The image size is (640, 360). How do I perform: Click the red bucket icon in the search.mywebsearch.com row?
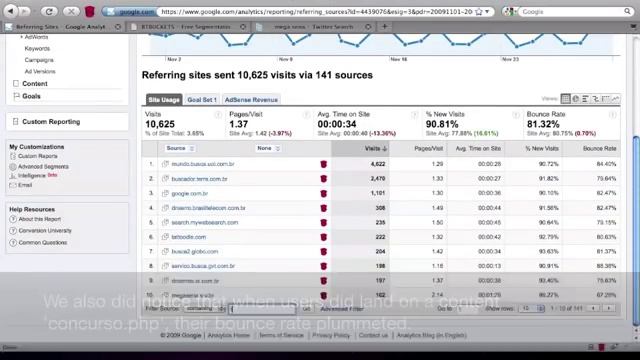(x=324, y=222)
